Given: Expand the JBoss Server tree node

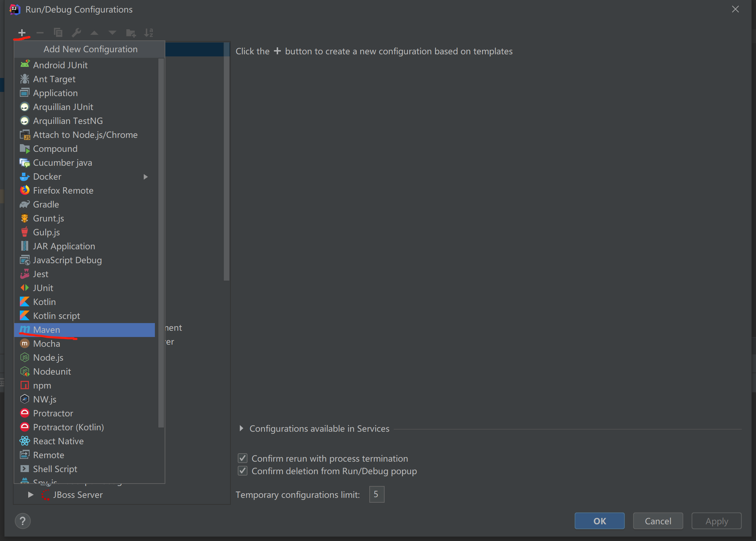Looking at the screenshot, I should [31, 495].
